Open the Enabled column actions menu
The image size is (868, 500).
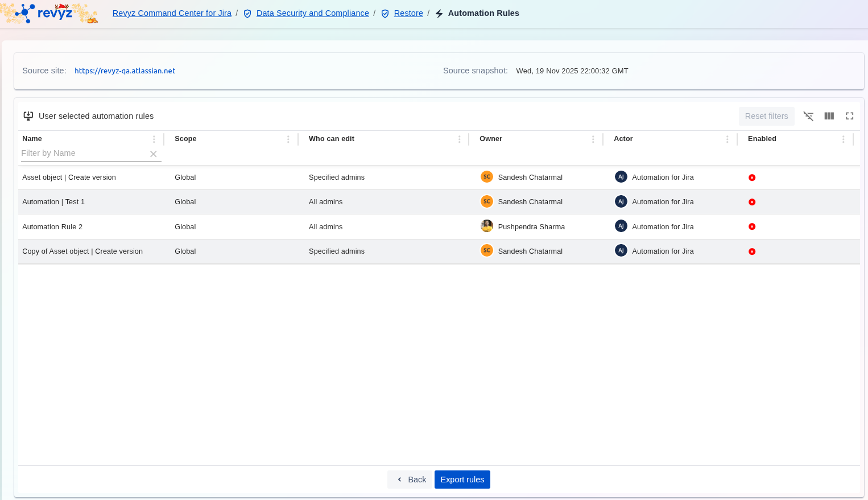pyautogui.click(x=843, y=139)
